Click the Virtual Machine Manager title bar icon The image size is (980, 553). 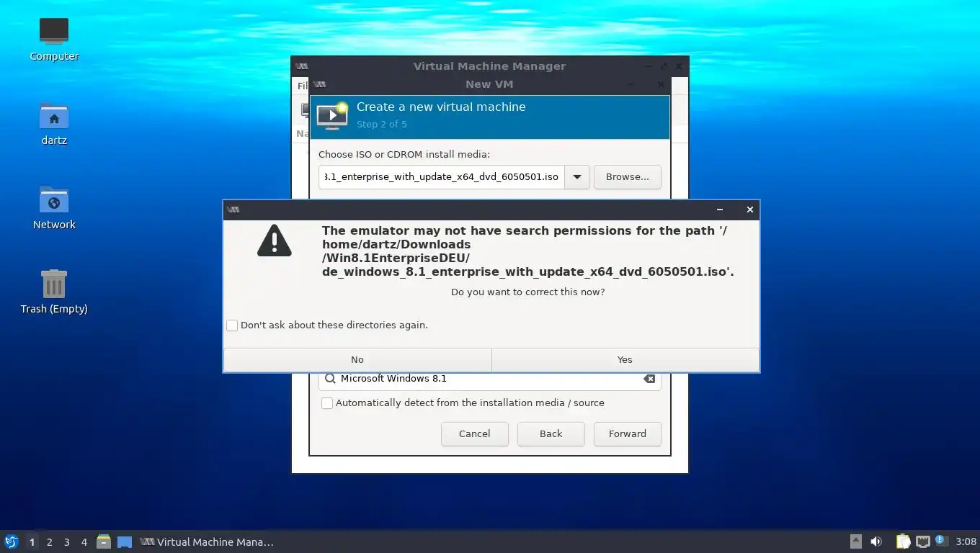(x=301, y=66)
